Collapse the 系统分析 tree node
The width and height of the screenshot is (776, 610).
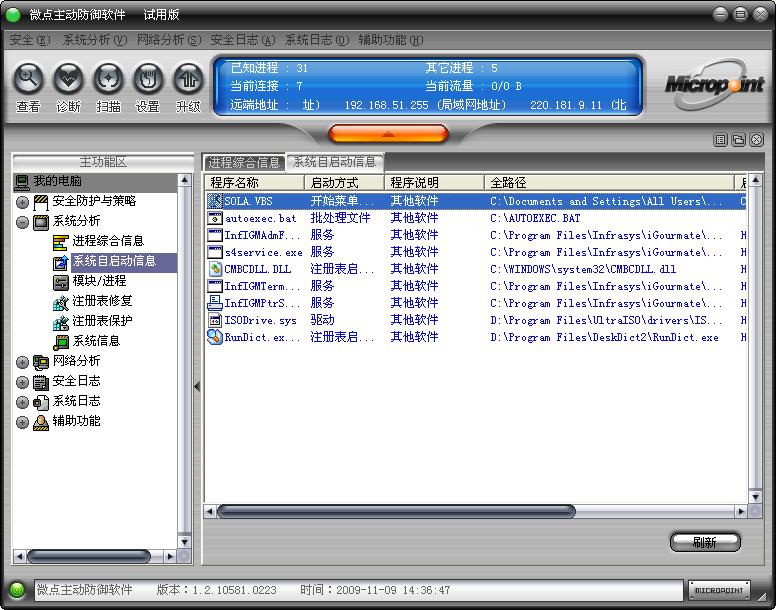tap(22, 222)
